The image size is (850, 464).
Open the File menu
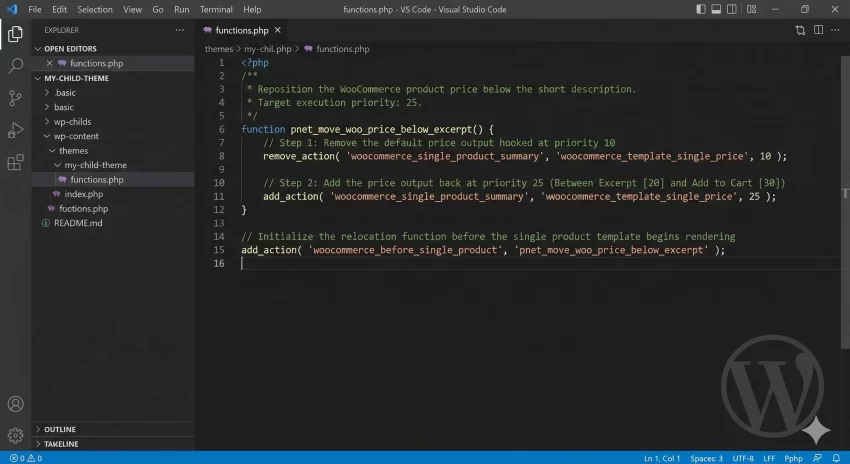click(35, 9)
